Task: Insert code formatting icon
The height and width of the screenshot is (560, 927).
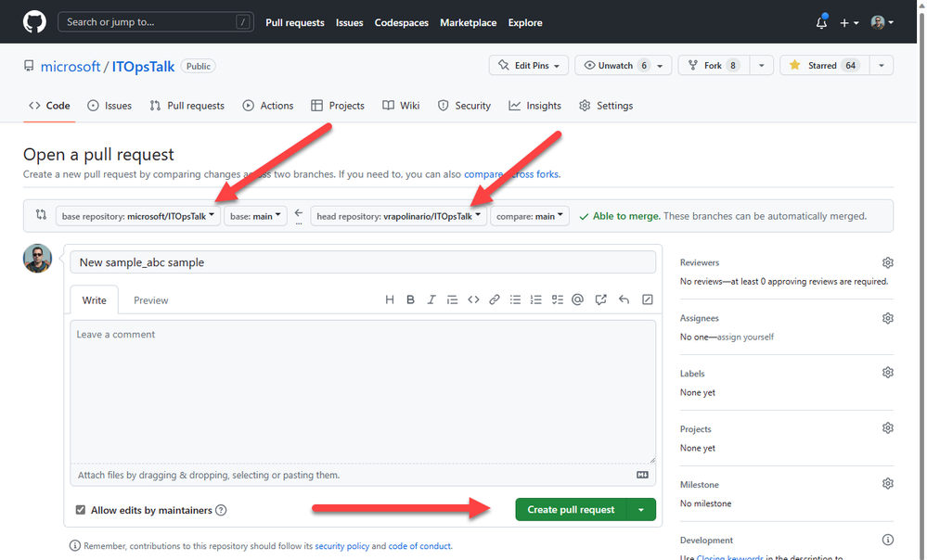Action: [x=473, y=299]
